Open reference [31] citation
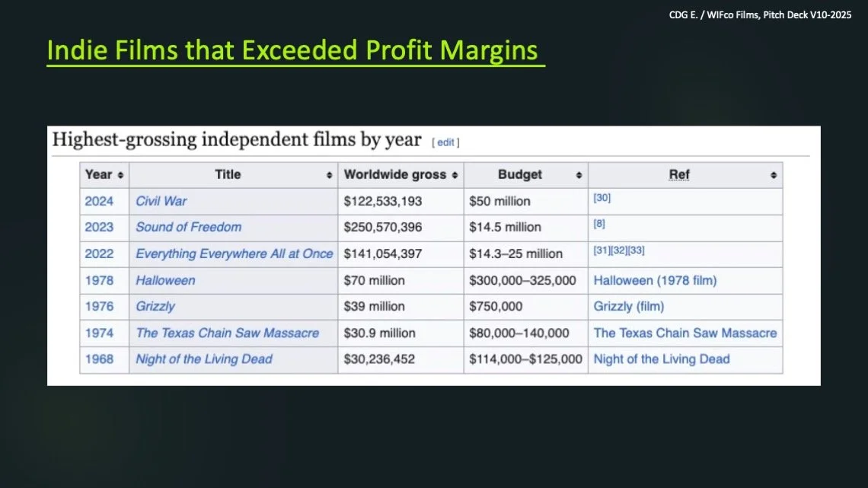This screenshot has height=488, width=868. 602,250
